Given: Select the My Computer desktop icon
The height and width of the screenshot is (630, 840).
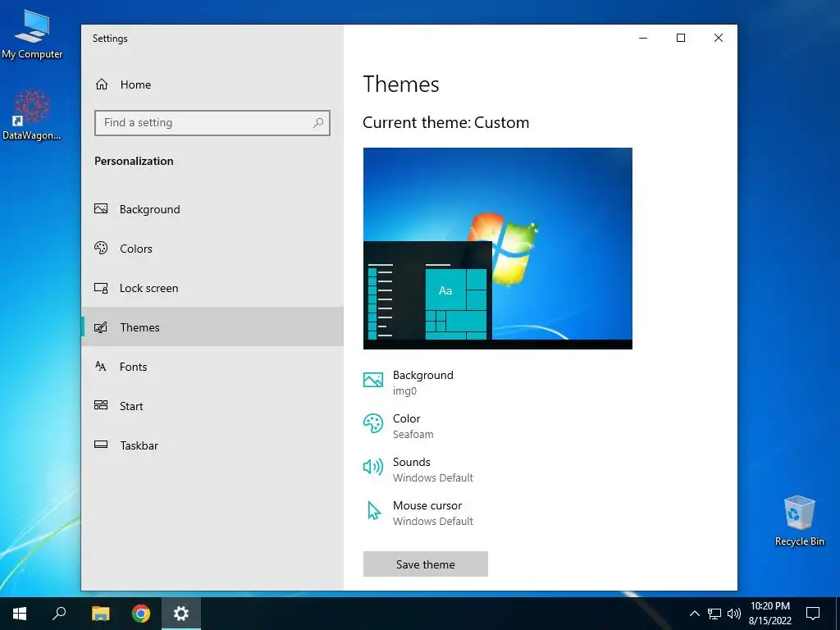Looking at the screenshot, I should [x=32, y=34].
